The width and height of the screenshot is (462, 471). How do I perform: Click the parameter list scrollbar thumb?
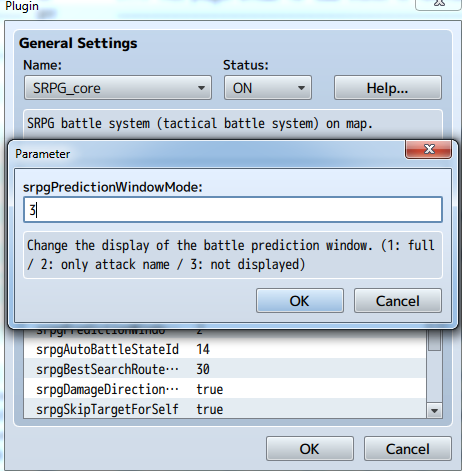click(x=434, y=340)
